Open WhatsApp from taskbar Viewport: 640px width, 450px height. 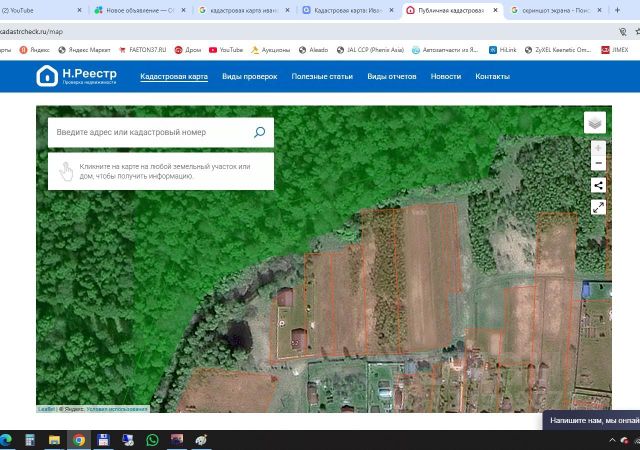click(152, 440)
